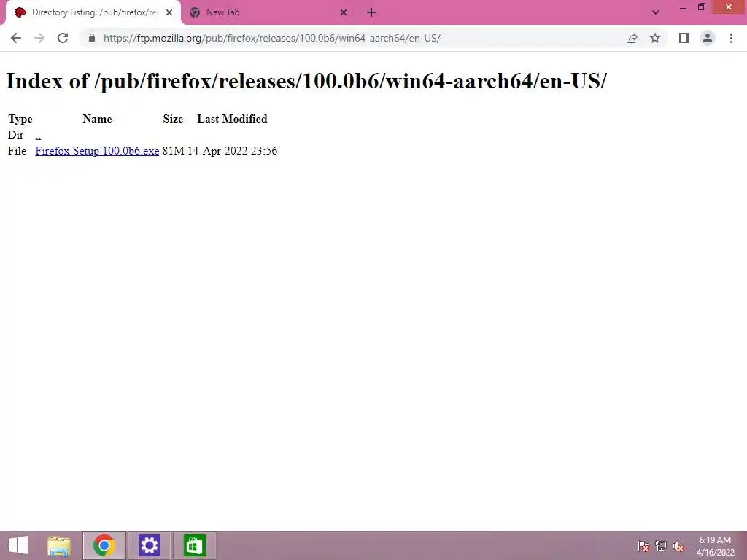Screen dimensions: 747x560
Task: Click the Type column header
Action: point(20,119)
